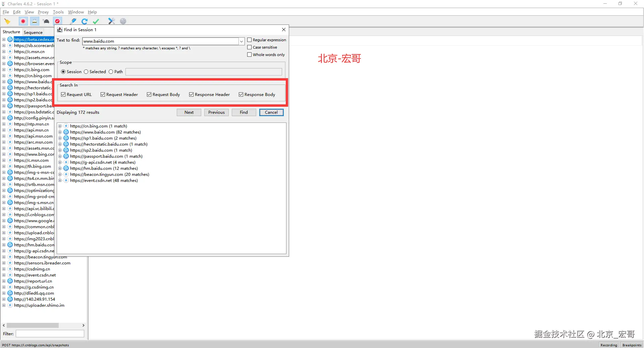Expand the uploader.shimo.im tree node
644x348 pixels.
[x=4, y=305]
